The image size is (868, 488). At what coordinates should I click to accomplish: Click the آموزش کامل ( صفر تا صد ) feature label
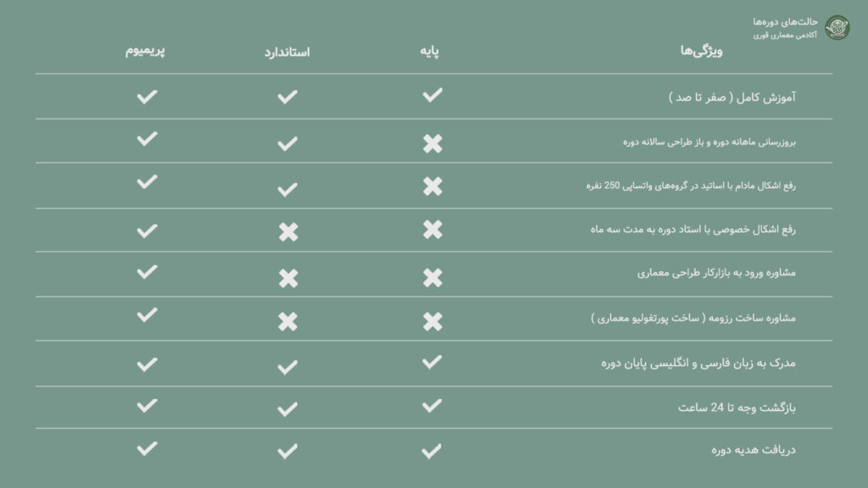[x=732, y=97]
